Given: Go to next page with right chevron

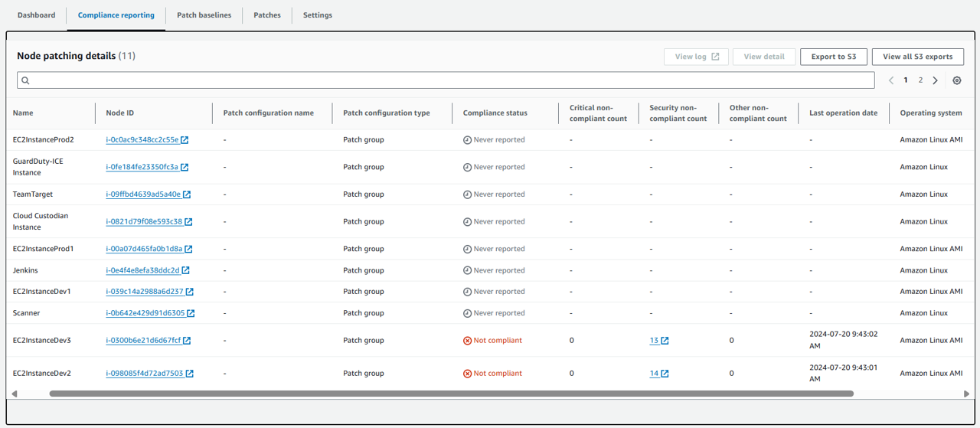Looking at the screenshot, I should [x=936, y=80].
